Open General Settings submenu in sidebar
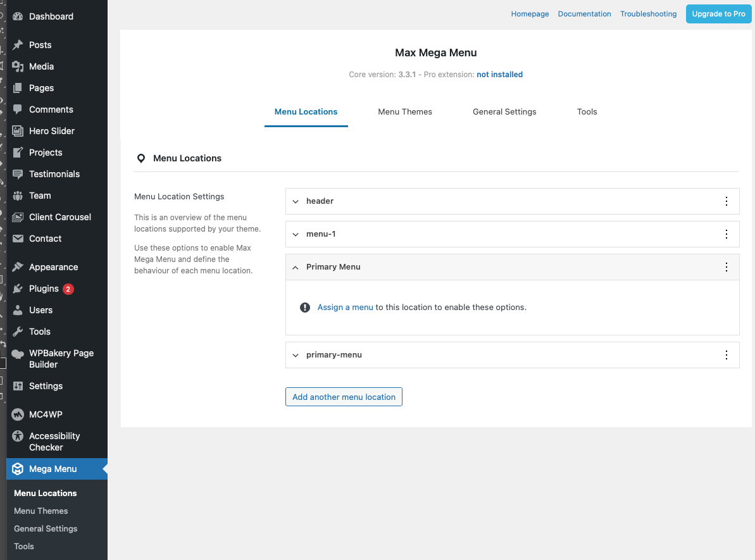755x560 pixels. (46, 529)
